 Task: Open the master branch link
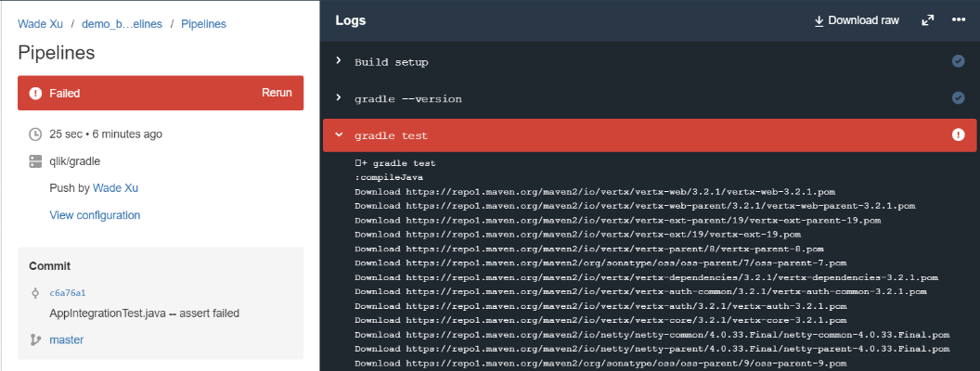tap(67, 339)
